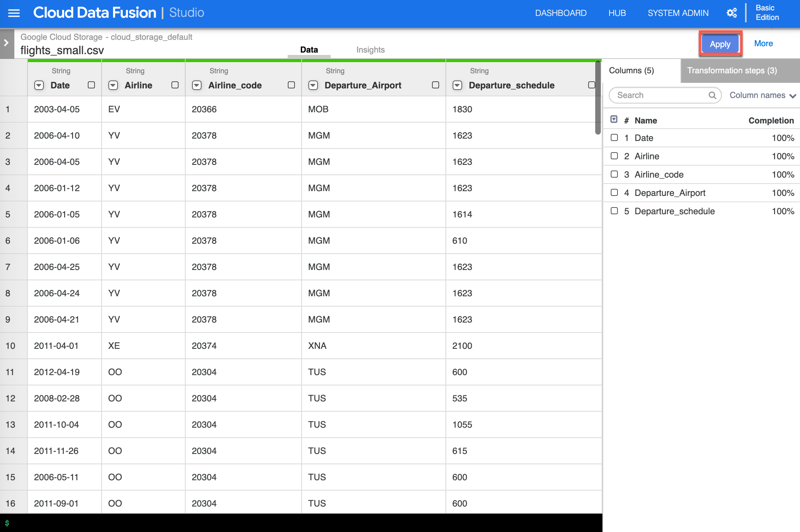
Task: Open the hamburger navigation menu
Action: point(14,13)
